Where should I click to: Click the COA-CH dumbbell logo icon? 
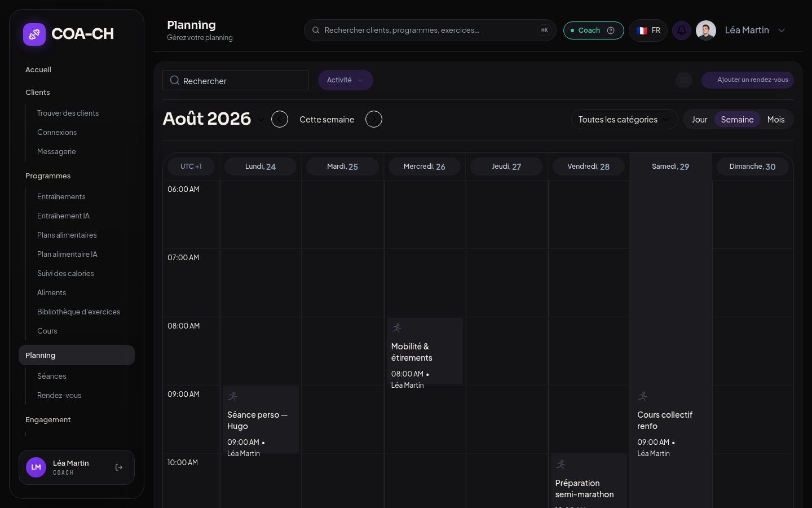(x=34, y=34)
